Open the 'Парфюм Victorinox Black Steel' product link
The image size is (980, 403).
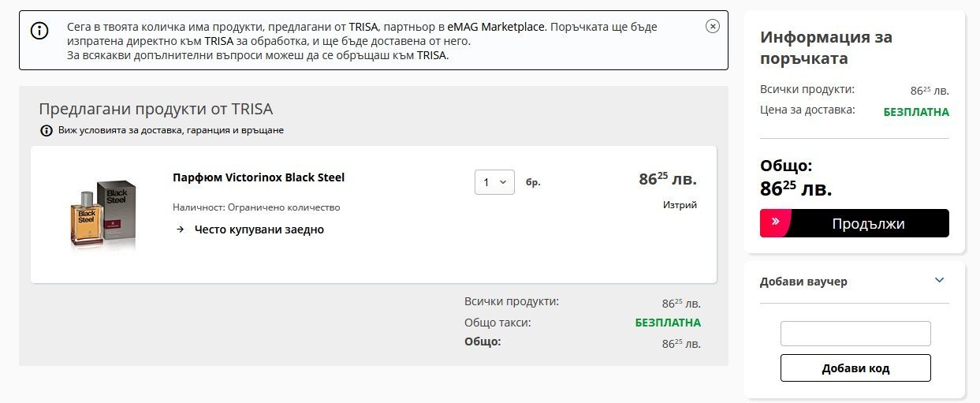[259, 177]
